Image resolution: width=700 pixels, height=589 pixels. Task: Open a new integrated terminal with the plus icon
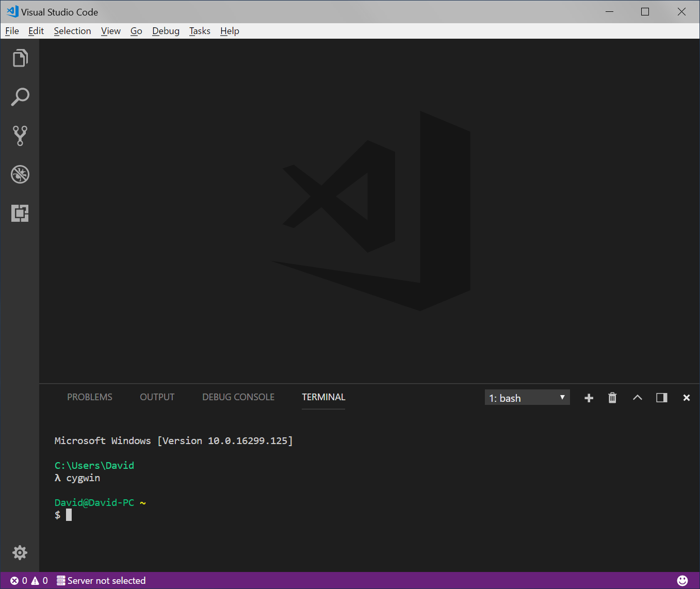[589, 397]
